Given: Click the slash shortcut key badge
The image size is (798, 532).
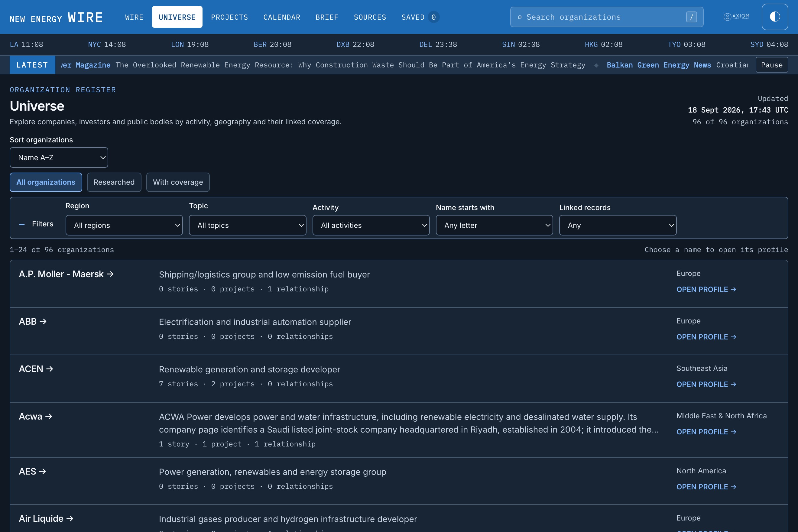Looking at the screenshot, I should 691,17.
